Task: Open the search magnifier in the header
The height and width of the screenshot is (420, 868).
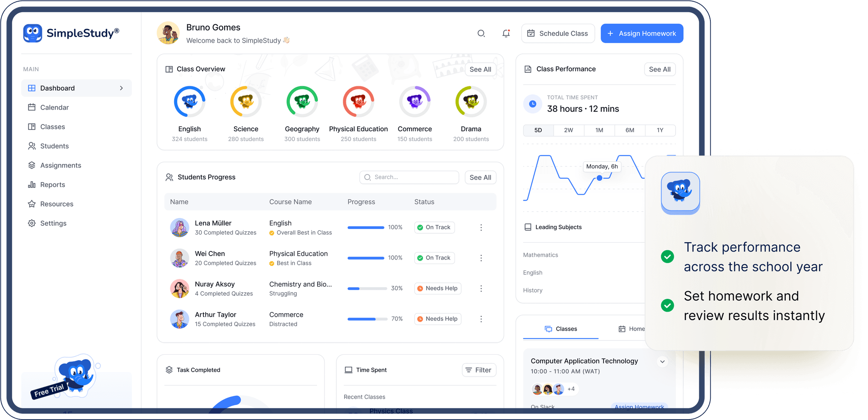Action: pos(481,33)
